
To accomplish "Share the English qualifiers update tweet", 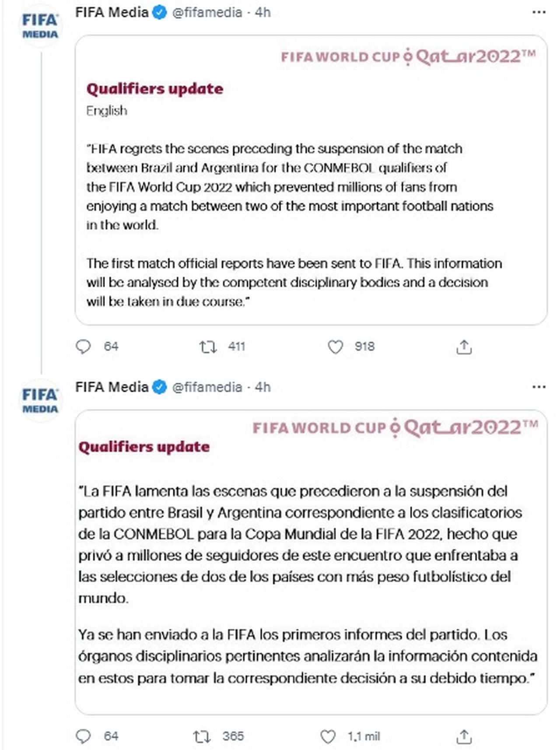I will tap(464, 347).
